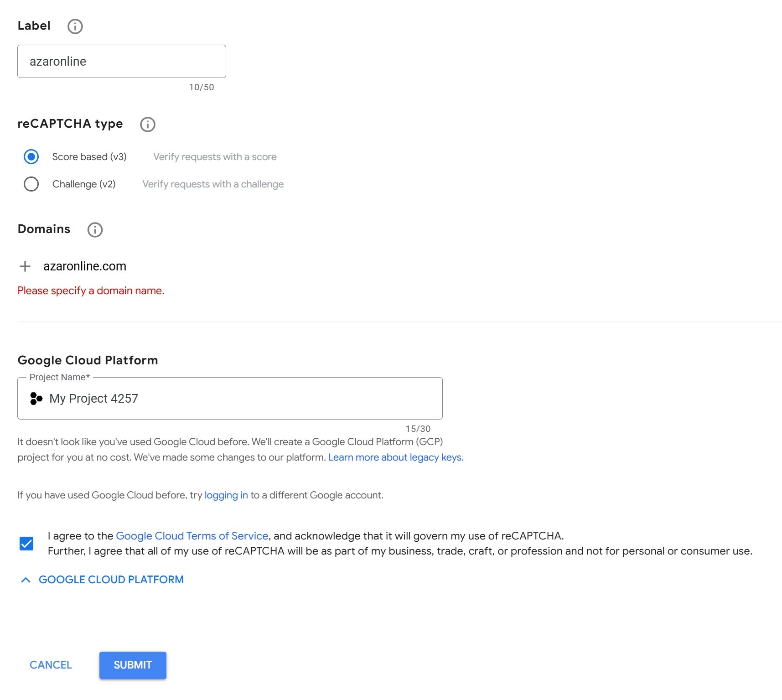This screenshot has width=782, height=700.
Task: Open Google Cloud Terms of Service link
Action: 192,536
